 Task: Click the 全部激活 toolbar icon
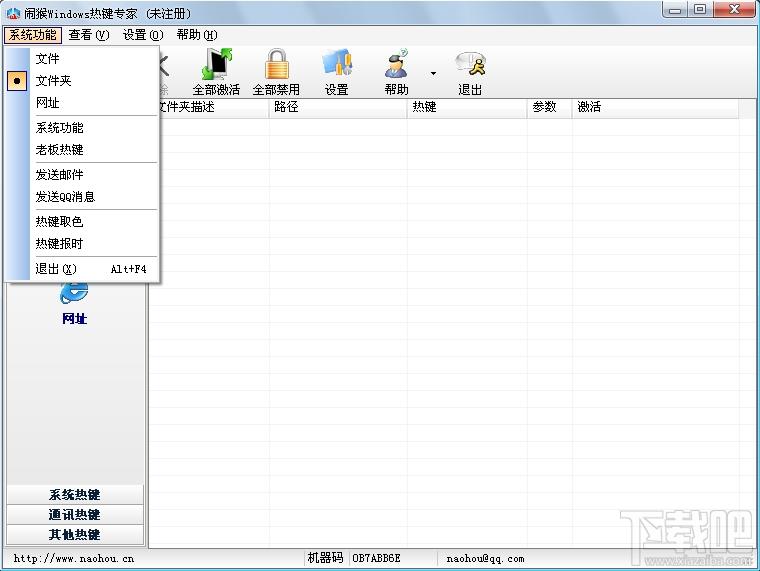click(216, 72)
